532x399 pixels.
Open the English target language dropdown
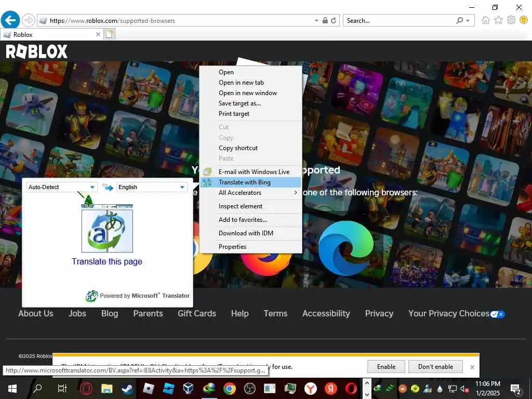coord(152,187)
